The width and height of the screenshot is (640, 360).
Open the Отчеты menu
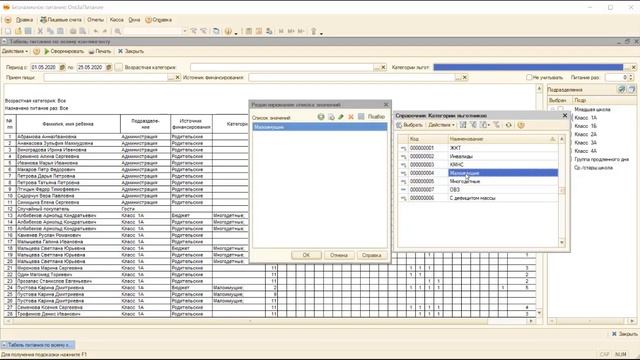coord(96,20)
